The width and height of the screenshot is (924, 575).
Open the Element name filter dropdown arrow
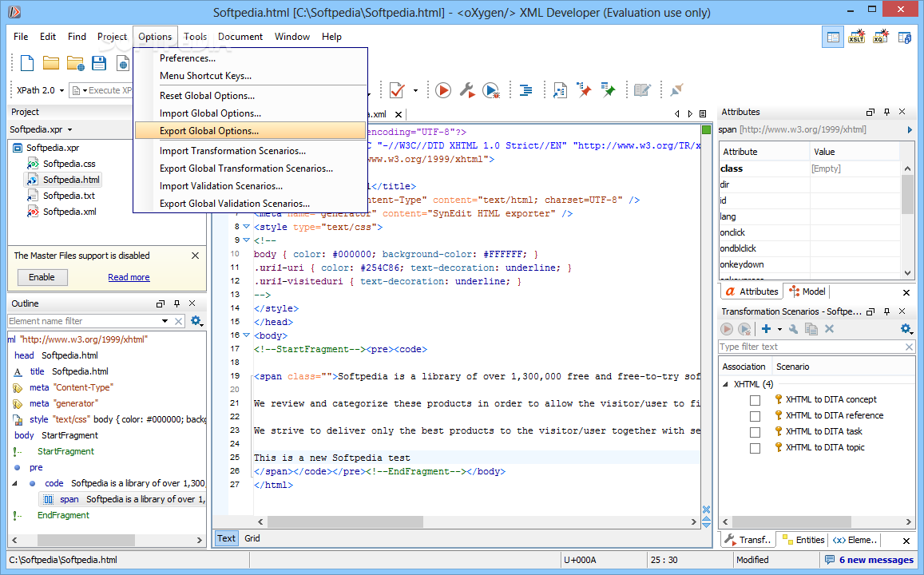165,321
